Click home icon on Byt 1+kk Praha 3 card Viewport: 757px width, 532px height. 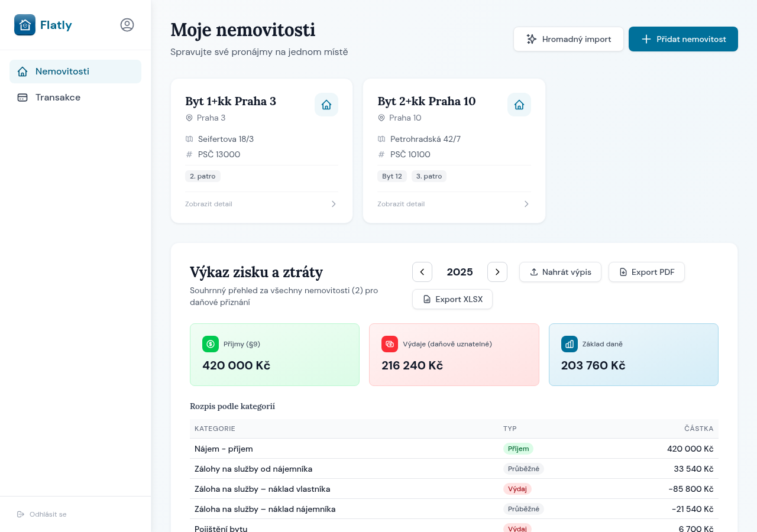click(x=326, y=105)
